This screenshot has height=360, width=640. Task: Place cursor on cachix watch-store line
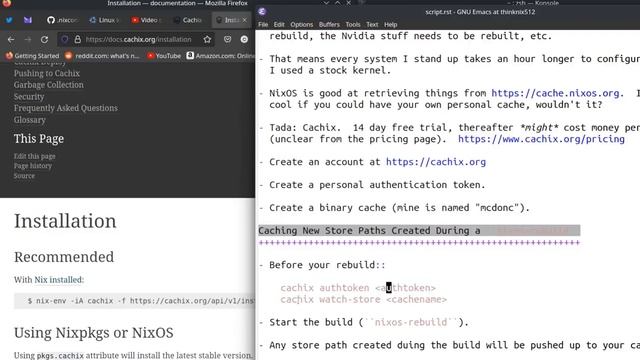click(364, 300)
